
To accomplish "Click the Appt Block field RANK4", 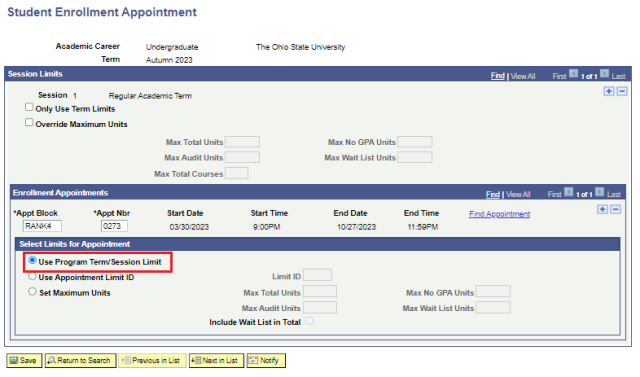I will [x=42, y=226].
